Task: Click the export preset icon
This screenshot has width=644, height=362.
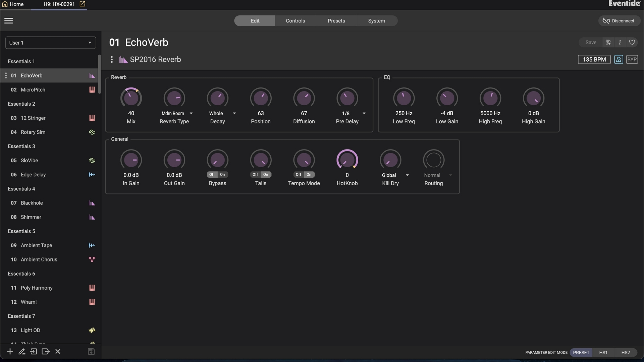Action: click(x=46, y=351)
